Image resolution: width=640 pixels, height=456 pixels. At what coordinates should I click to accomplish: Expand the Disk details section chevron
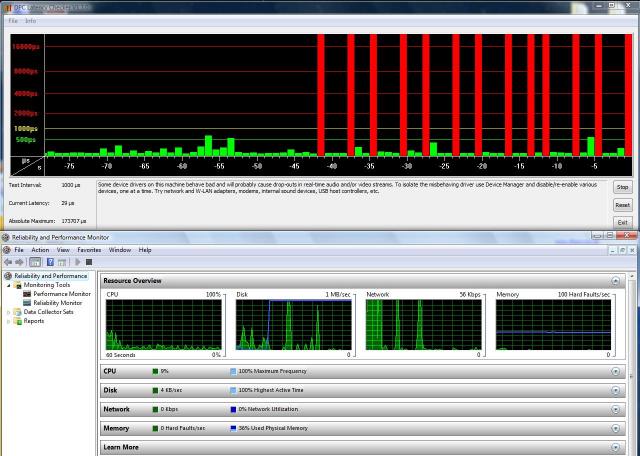pos(616,390)
